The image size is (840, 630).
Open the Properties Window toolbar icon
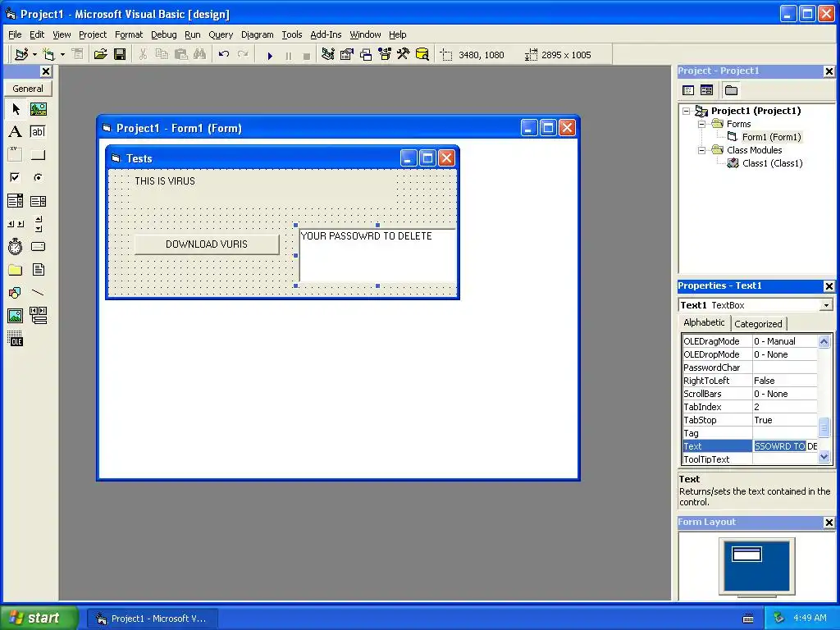[347, 55]
